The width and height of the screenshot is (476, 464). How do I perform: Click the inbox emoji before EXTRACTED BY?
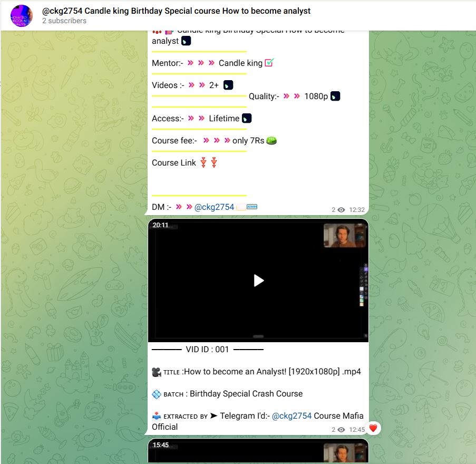pos(157,415)
